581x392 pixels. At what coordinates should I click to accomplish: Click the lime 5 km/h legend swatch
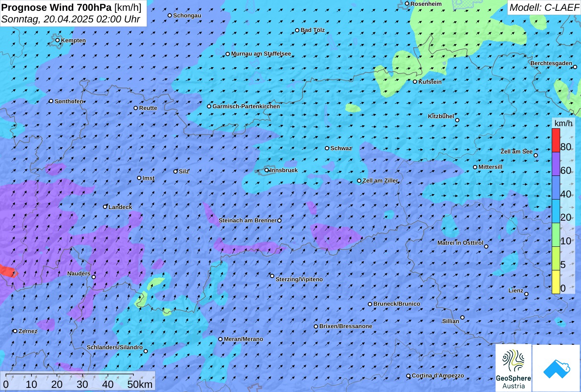(x=556, y=258)
